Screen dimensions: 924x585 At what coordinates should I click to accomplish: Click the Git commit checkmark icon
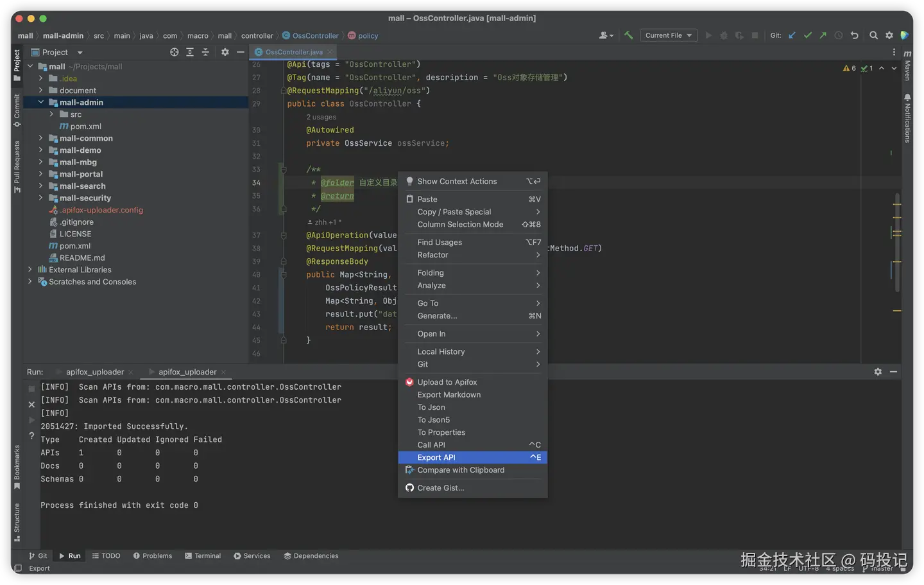click(x=807, y=35)
